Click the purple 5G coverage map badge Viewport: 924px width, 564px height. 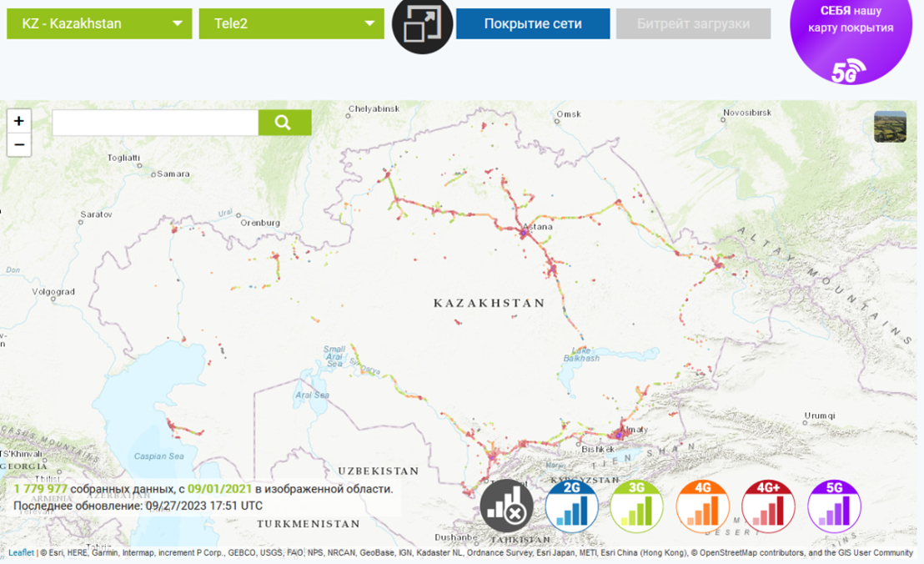[x=850, y=38]
